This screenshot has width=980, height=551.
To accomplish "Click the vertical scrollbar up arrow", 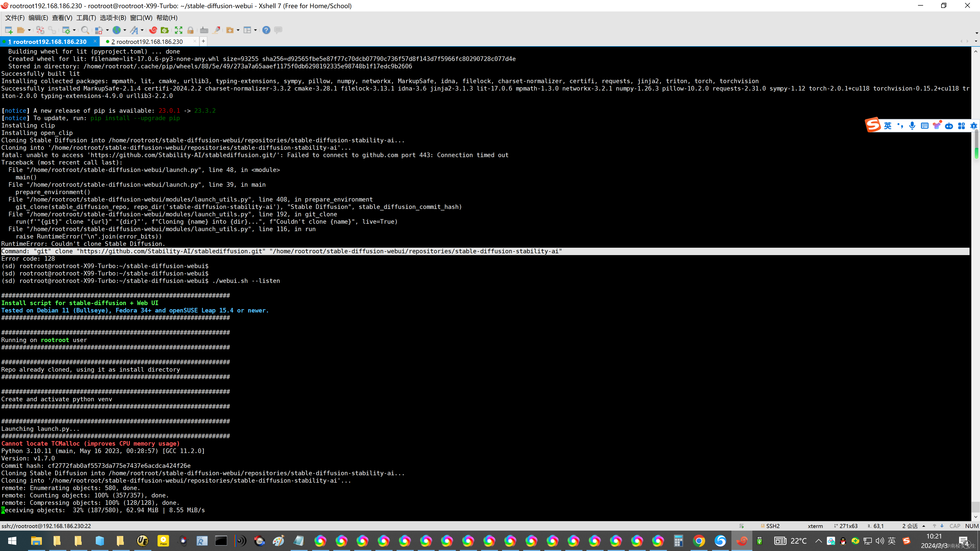I will pyautogui.click(x=975, y=51).
